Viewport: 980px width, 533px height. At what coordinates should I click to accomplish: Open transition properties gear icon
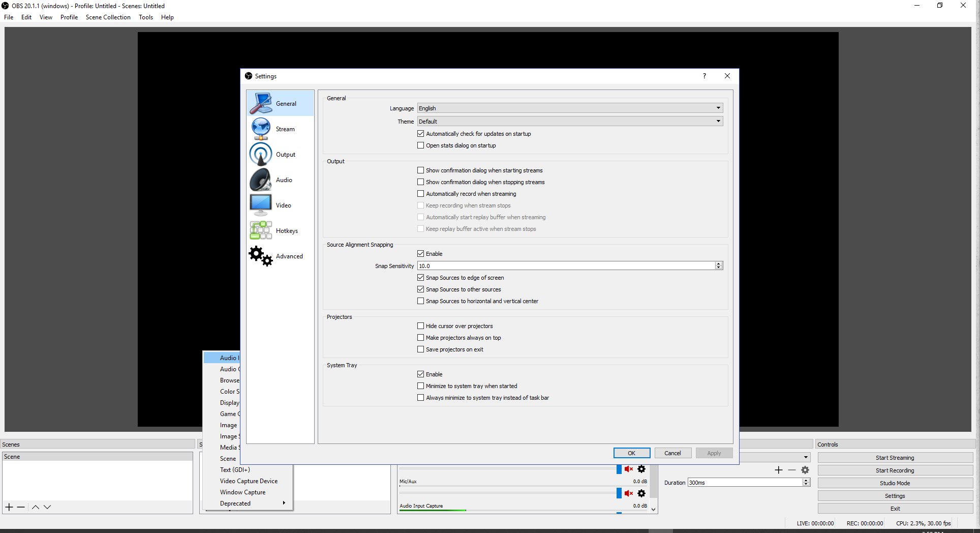(x=805, y=470)
